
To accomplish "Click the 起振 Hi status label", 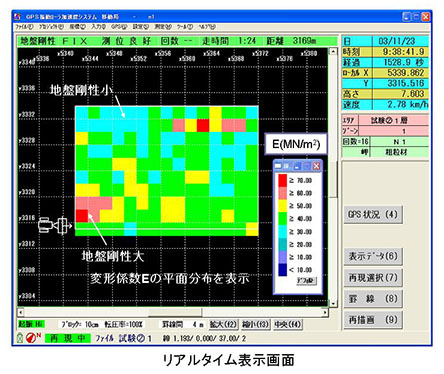I will click(31, 324).
